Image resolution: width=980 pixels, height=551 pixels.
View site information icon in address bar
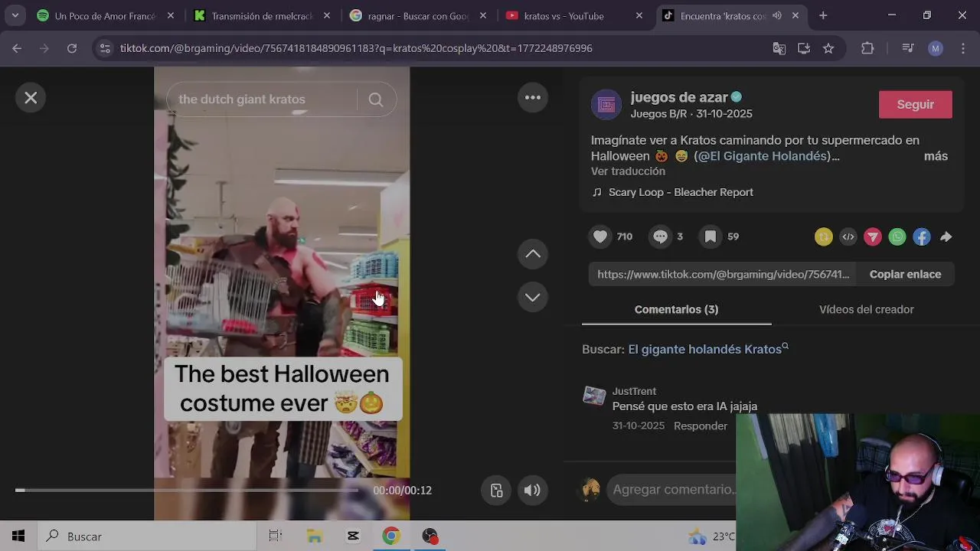pyautogui.click(x=106, y=48)
